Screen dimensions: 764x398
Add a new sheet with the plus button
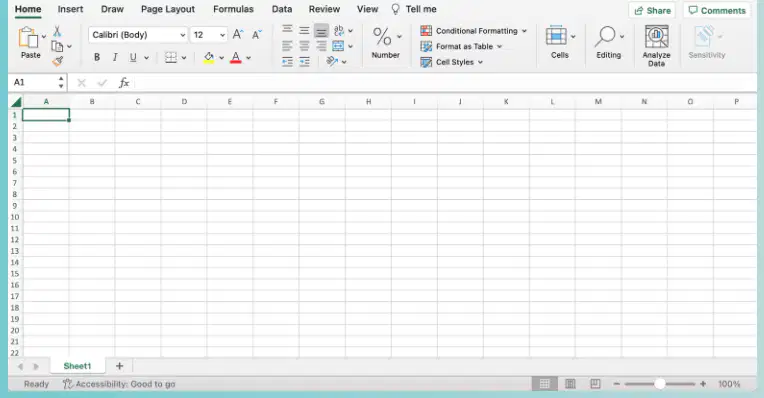pyautogui.click(x=119, y=366)
